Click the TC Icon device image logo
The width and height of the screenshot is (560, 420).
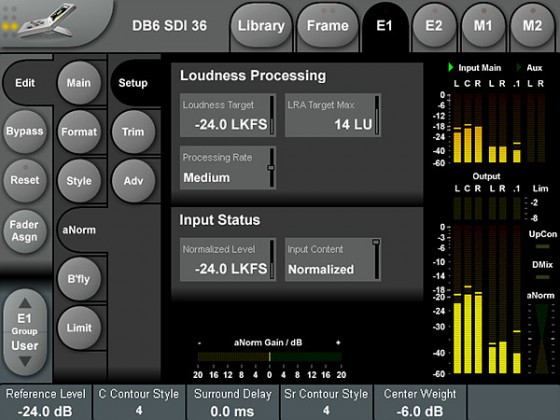pos(48,21)
